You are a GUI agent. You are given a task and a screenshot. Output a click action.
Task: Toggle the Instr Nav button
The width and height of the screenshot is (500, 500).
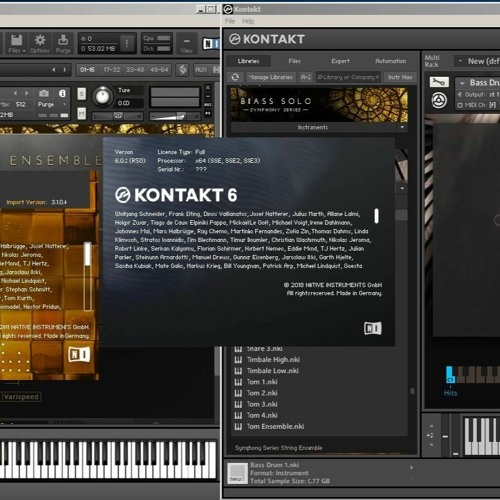pos(400,77)
